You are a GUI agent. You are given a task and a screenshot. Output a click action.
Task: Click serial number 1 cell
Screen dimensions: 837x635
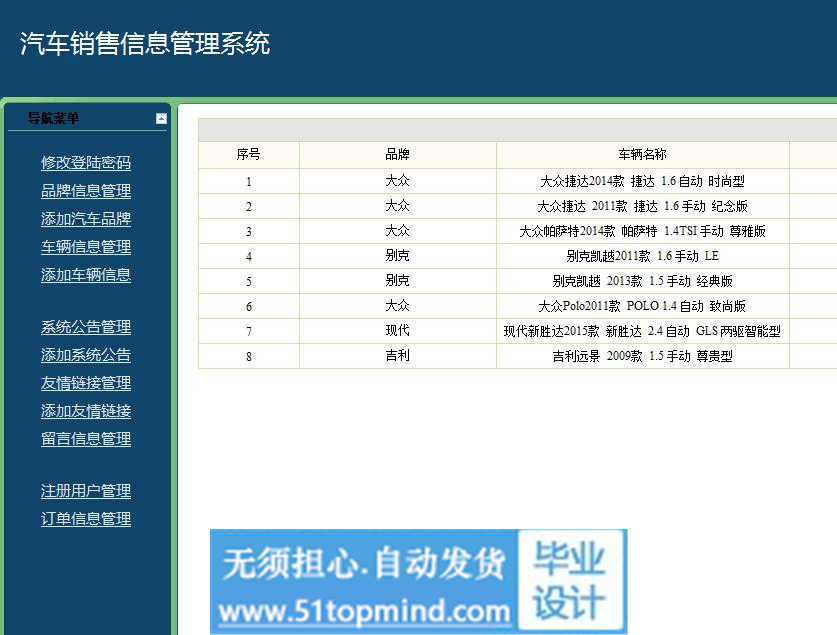click(x=249, y=181)
